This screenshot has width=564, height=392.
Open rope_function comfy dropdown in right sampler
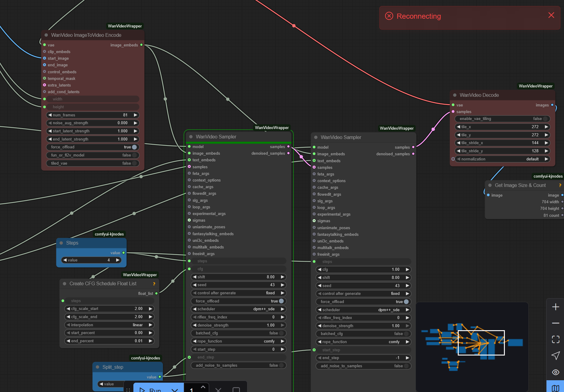point(363,342)
